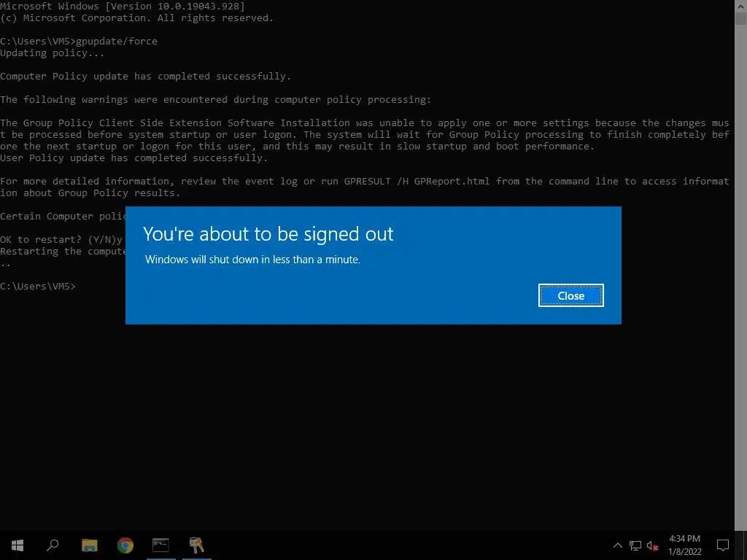The image size is (747, 560).
Task: Click the command prompt vertical scrollbar
Action: click(740, 265)
